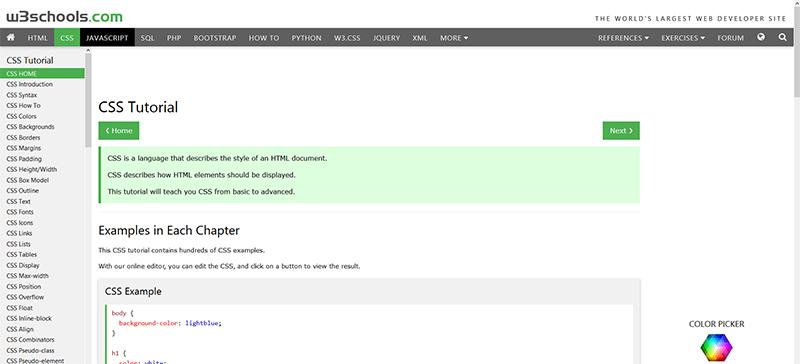Expand the EXERCISES dropdown
800x364 pixels.
[683, 38]
